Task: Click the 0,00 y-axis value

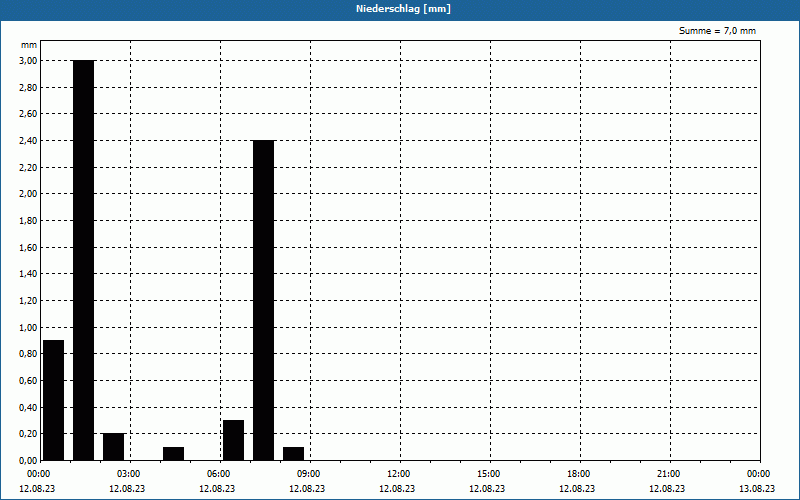Action: point(28,460)
